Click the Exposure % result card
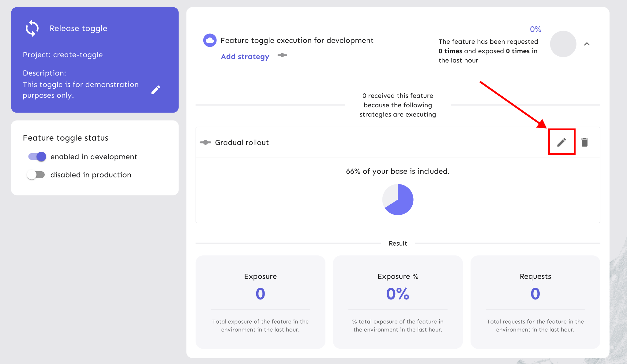This screenshot has width=627, height=364. (x=398, y=302)
